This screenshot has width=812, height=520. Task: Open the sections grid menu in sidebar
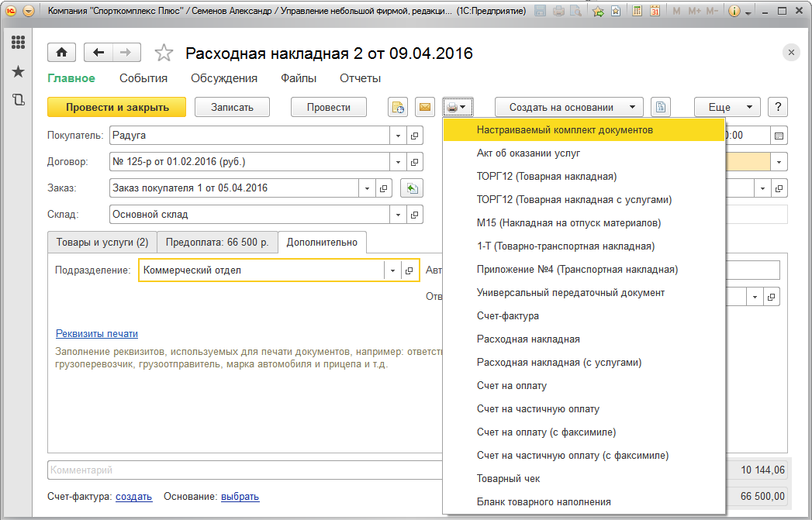[x=18, y=43]
